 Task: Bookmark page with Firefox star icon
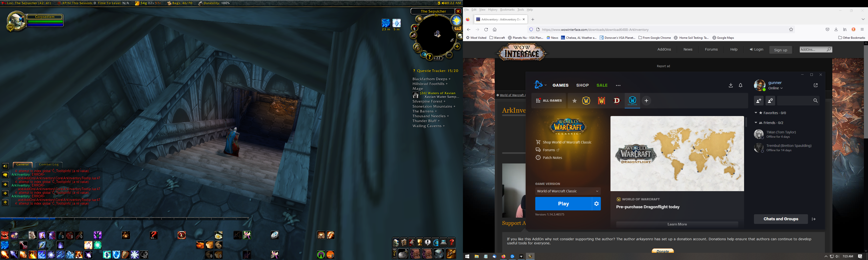791,30
